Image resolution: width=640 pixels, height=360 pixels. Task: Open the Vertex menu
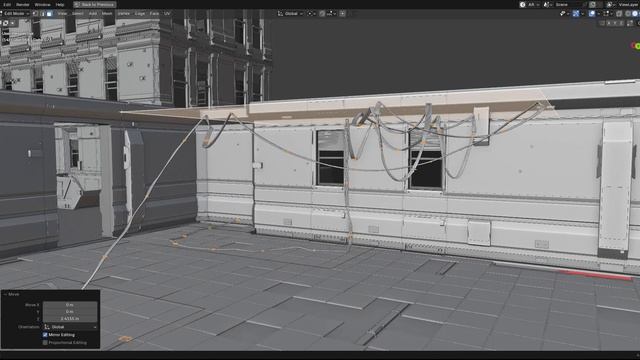(x=124, y=13)
